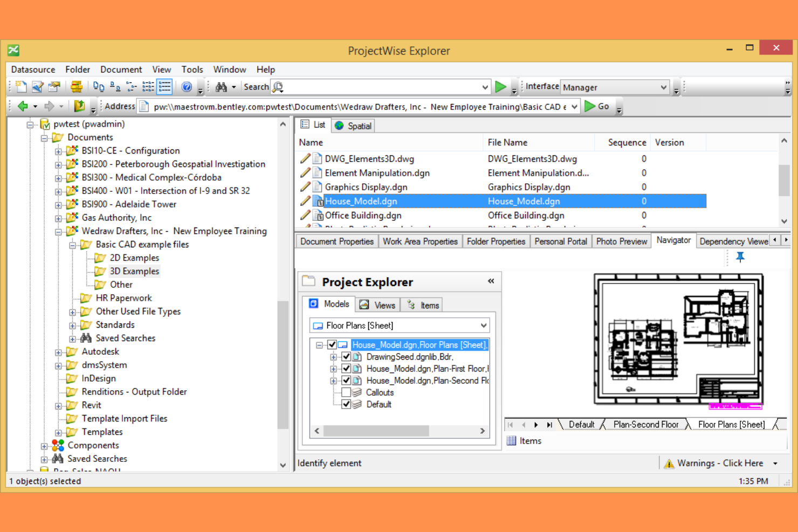Expand the Standards folder

coord(72,324)
